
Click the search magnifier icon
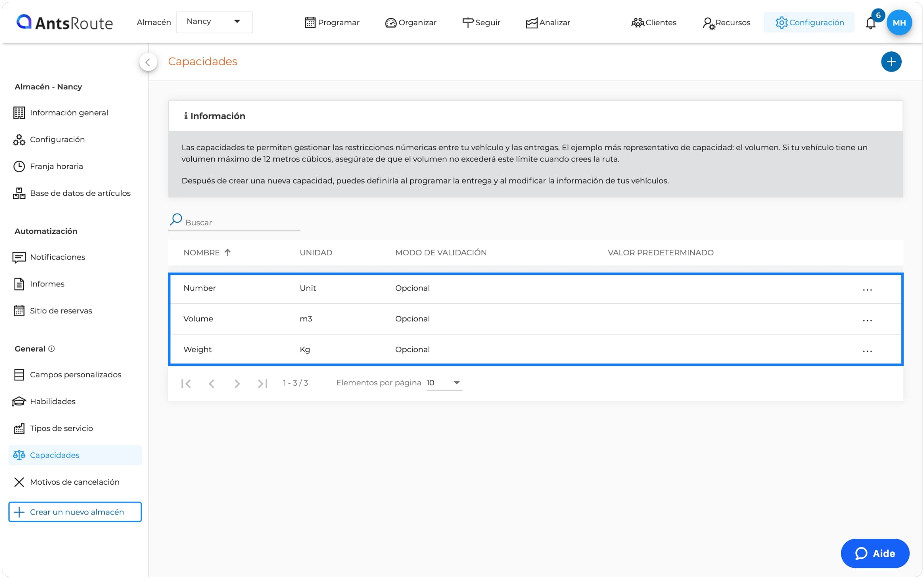click(x=176, y=219)
